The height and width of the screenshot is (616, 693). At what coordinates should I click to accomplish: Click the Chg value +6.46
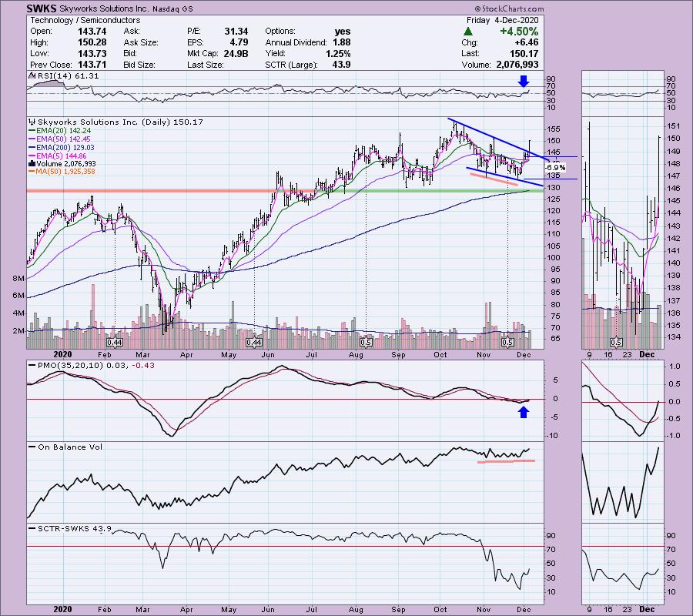click(x=526, y=42)
